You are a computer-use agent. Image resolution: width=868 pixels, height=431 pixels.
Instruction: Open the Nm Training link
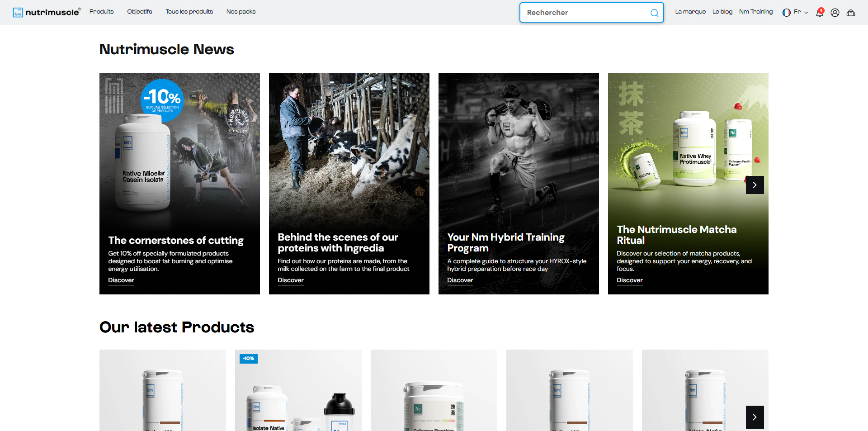click(x=756, y=12)
